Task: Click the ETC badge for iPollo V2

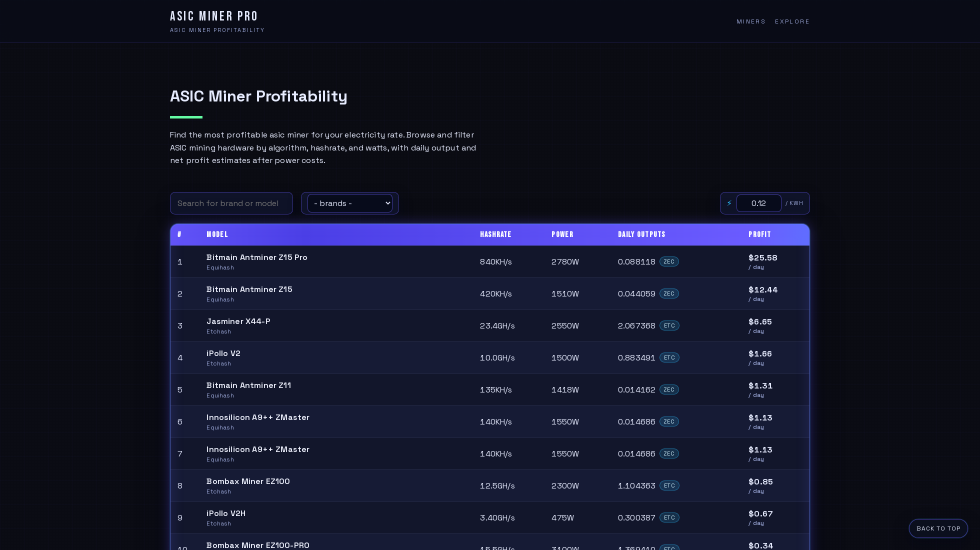Action: pyautogui.click(x=669, y=357)
